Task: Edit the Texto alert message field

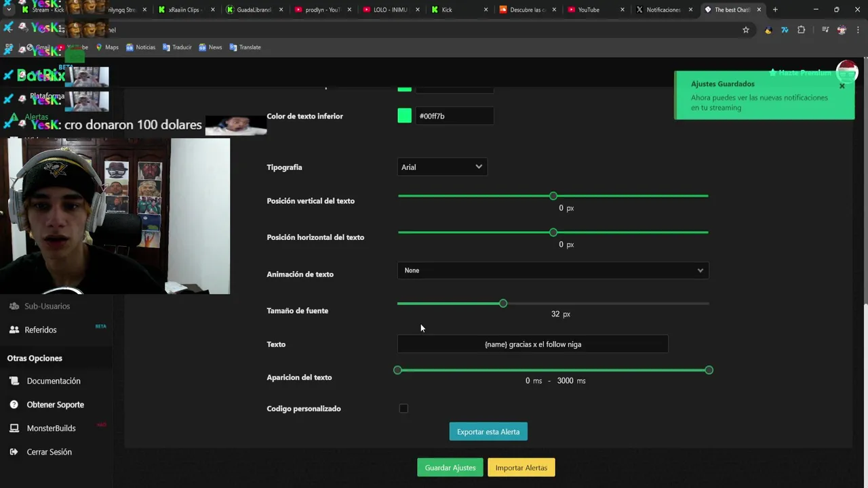Action: [x=533, y=344]
